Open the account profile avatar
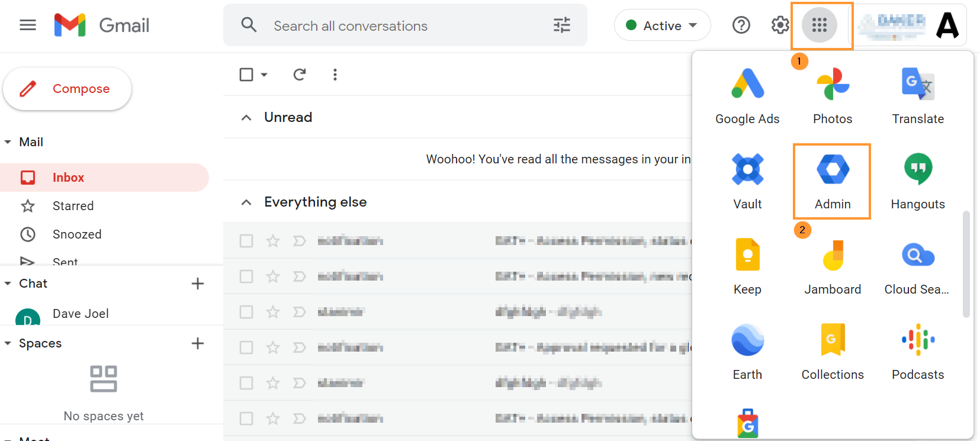The image size is (980, 441). (947, 25)
